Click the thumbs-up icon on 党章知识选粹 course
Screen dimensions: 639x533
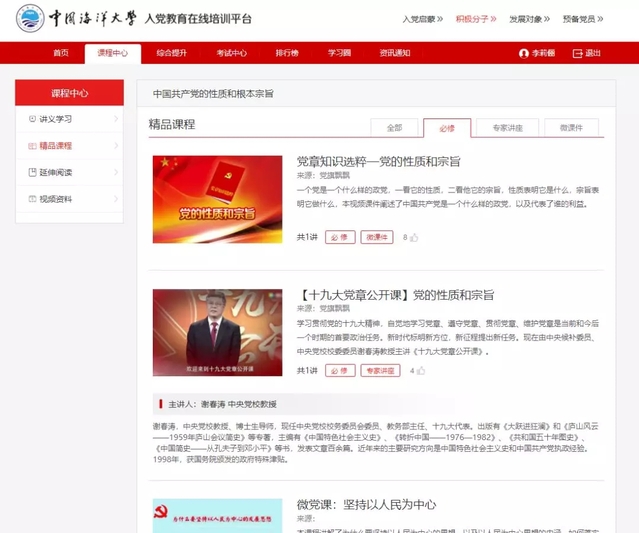pos(414,238)
